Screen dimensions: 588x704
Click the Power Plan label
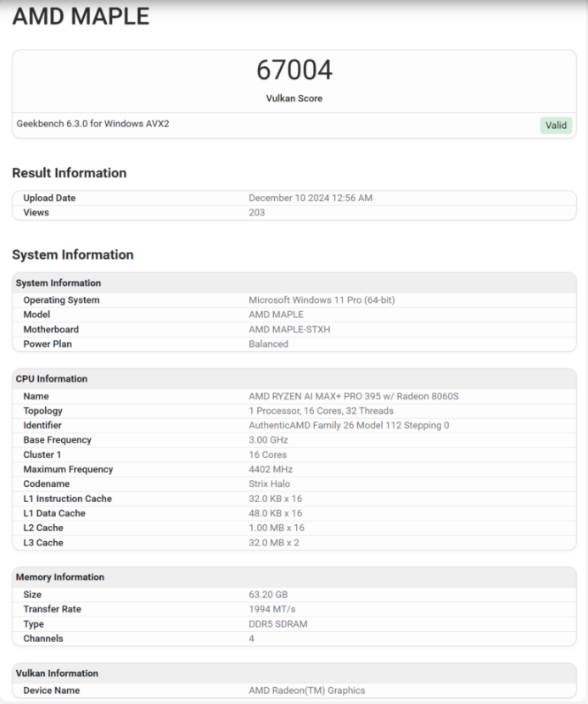(48, 344)
